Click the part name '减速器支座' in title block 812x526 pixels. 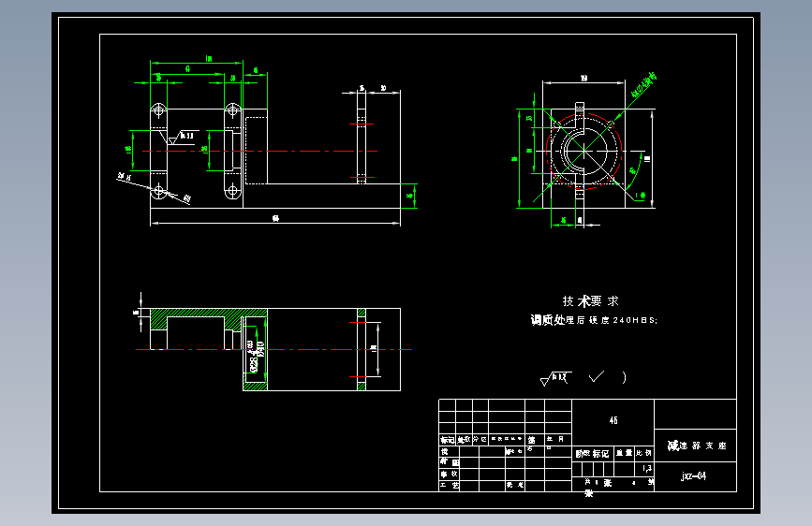(697, 446)
